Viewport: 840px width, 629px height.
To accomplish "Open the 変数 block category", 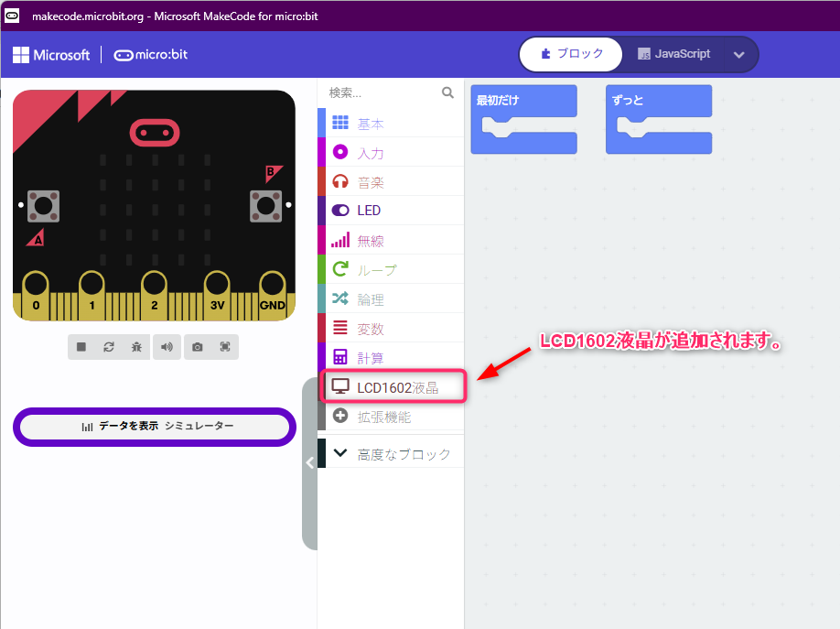I will [x=391, y=328].
